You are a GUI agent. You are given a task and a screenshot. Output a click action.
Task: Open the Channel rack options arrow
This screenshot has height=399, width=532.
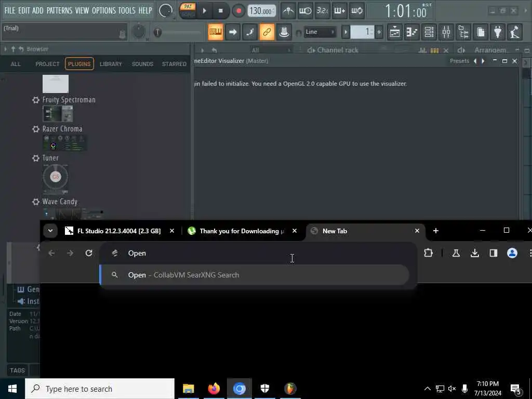tap(202, 50)
